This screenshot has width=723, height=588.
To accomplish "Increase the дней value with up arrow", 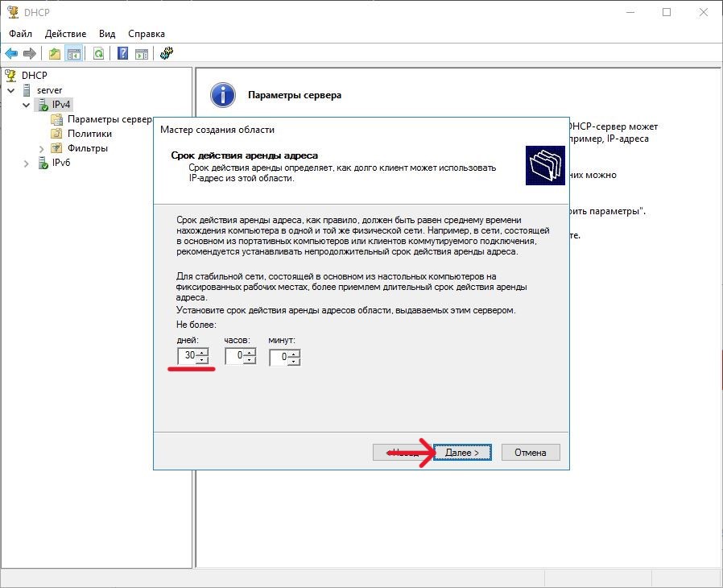I will coord(202,352).
